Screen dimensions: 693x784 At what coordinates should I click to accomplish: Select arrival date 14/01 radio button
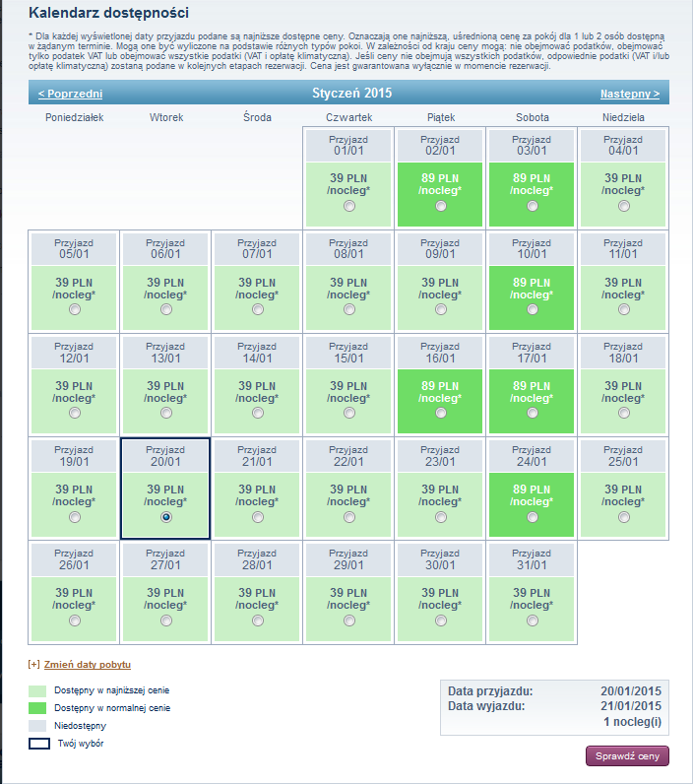(x=258, y=413)
